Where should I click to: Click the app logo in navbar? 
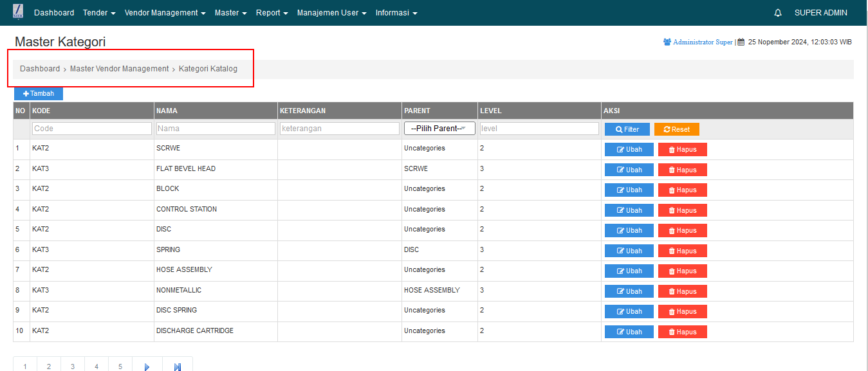17,13
